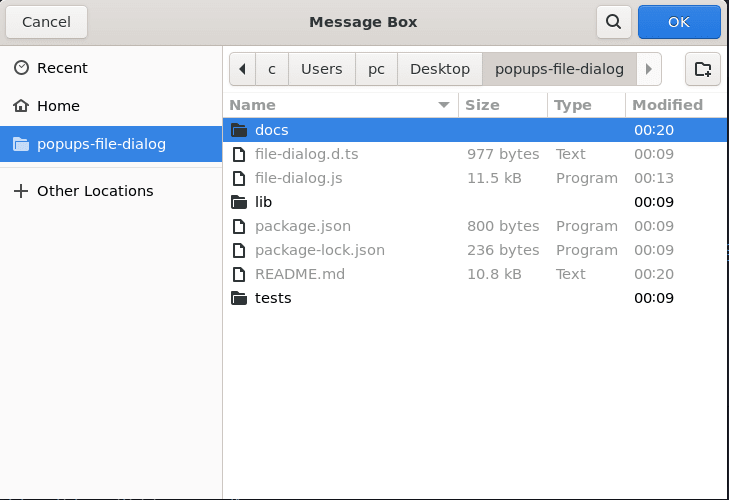Image resolution: width=729 pixels, height=500 pixels.
Task: Click the lib folder icon
Action: point(239,202)
